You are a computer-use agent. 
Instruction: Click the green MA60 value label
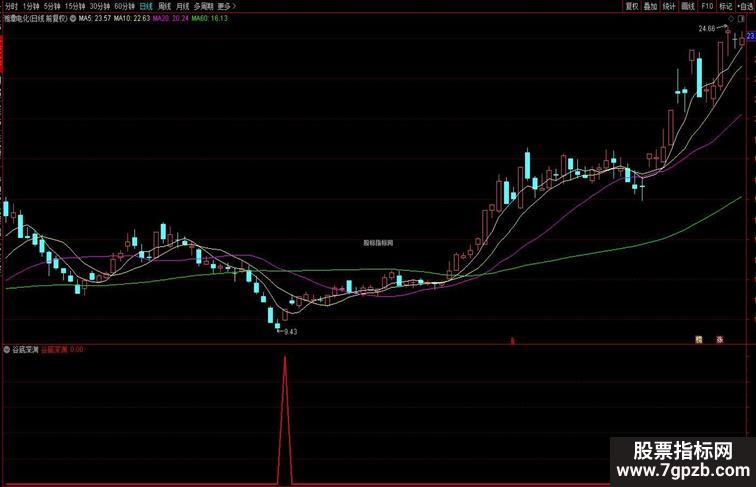click(209, 18)
